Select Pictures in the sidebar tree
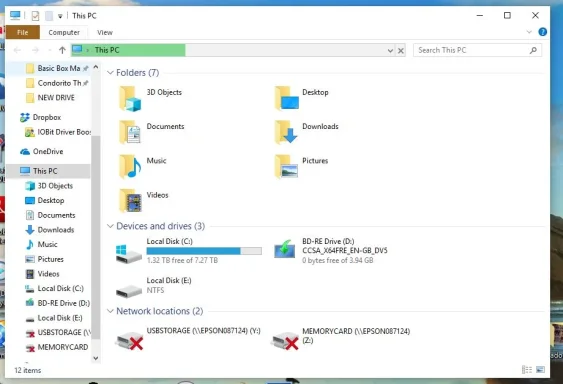The image size is (563, 384). (44, 259)
